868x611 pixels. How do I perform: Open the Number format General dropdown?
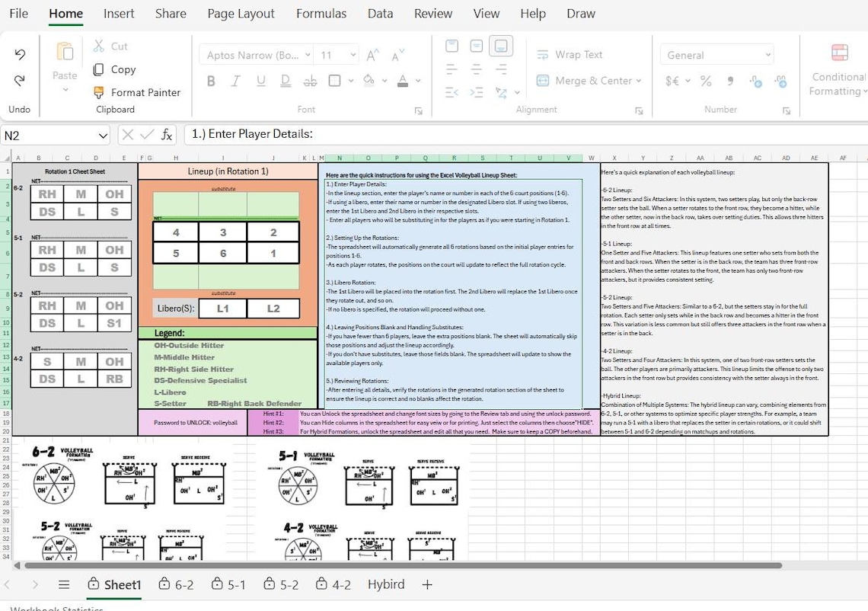716,54
